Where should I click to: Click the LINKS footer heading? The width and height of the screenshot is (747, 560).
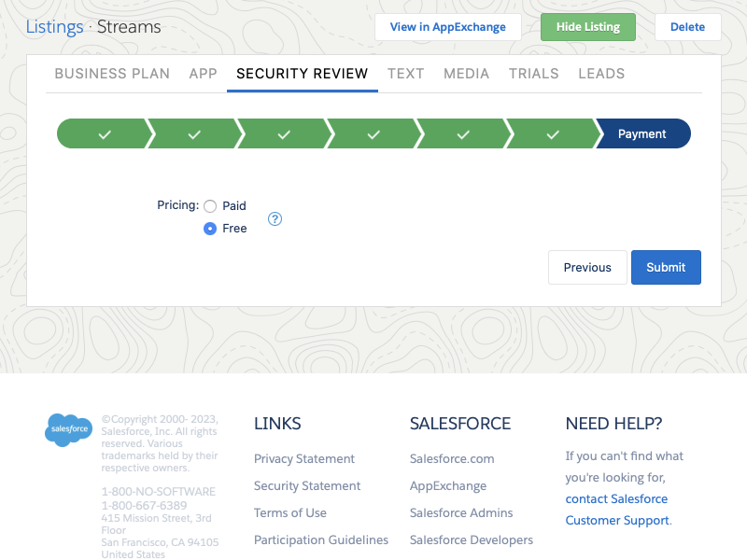(277, 424)
